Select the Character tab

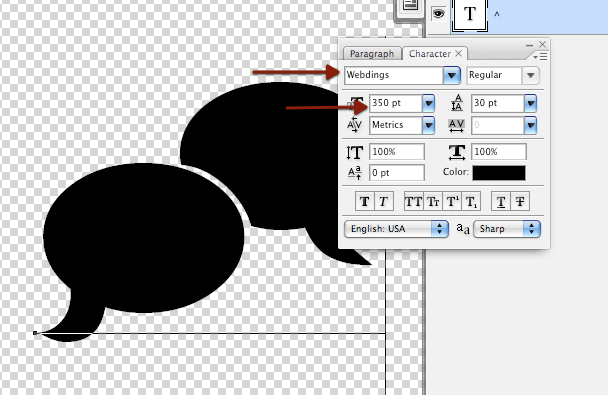(x=430, y=54)
